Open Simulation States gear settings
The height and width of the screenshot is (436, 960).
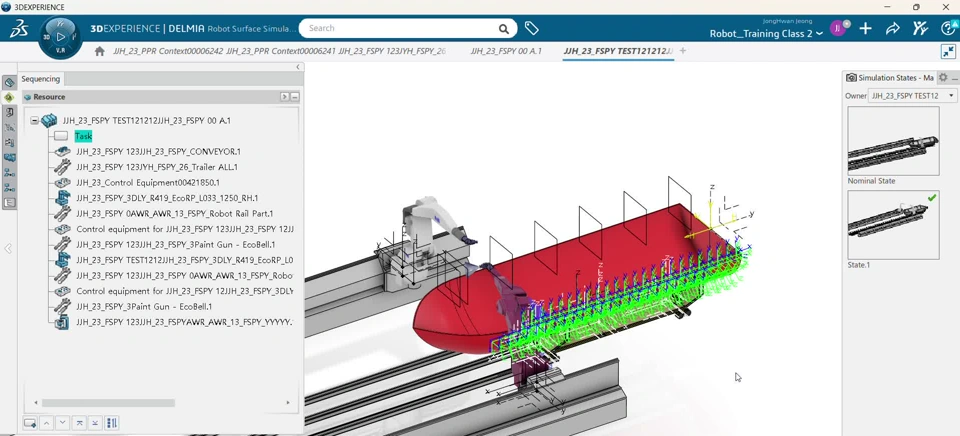click(x=943, y=78)
